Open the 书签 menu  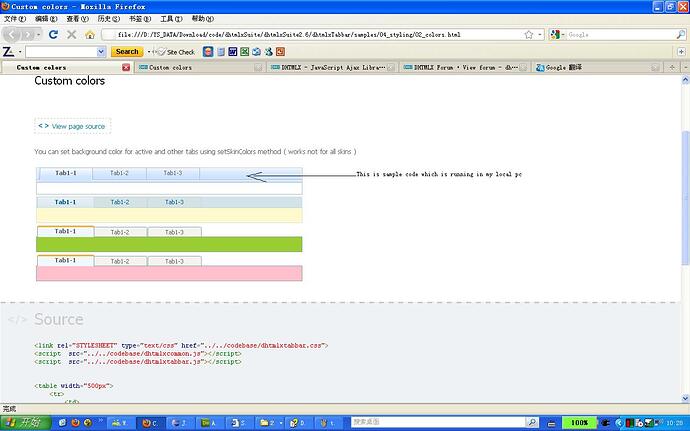[x=140, y=19]
